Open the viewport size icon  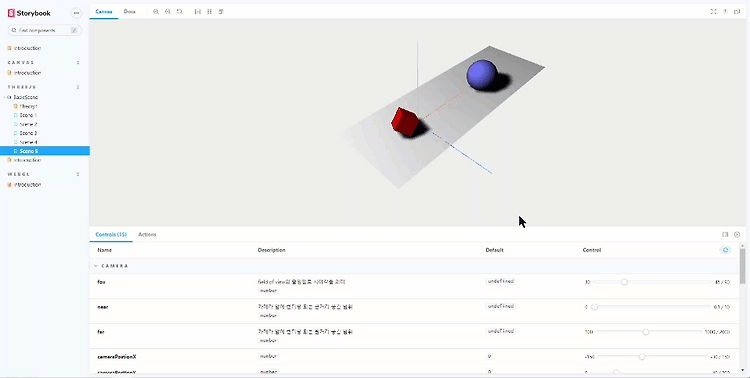pyautogui.click(x=221, y=11)
